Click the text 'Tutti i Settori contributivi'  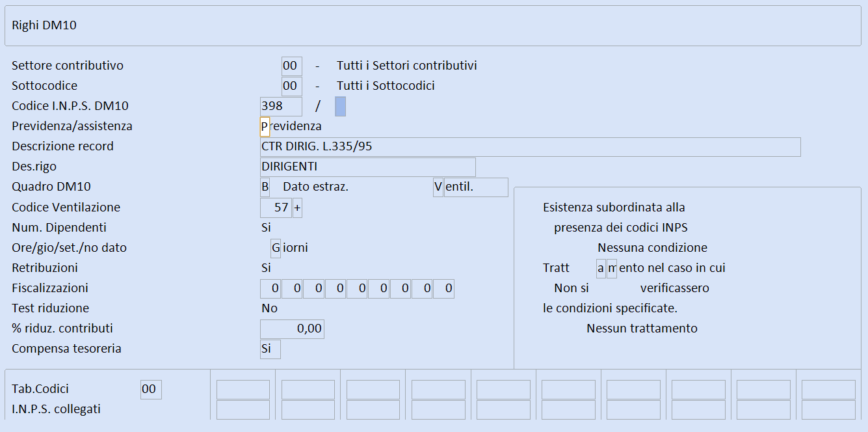[407, 66]
